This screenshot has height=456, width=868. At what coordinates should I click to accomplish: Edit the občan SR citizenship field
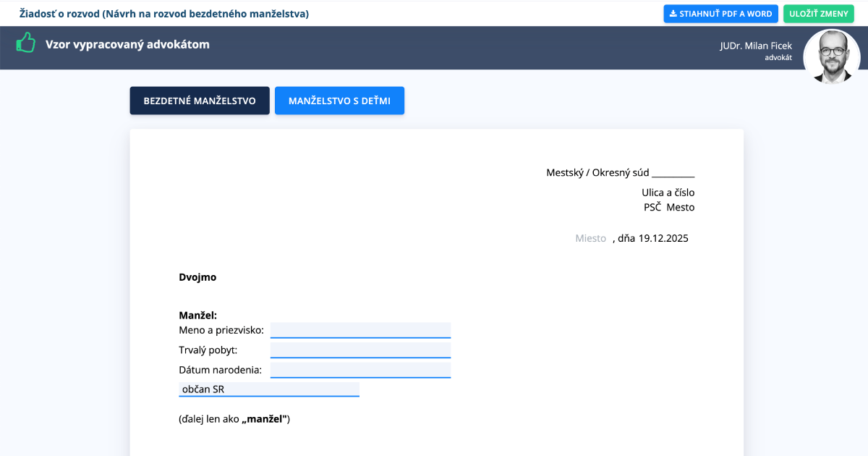269,389
